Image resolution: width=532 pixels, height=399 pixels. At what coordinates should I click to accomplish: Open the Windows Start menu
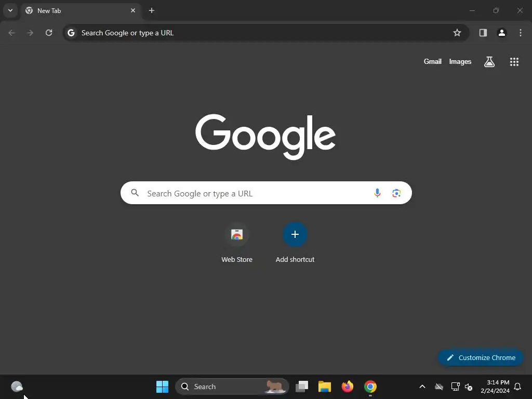coord(162,387)
